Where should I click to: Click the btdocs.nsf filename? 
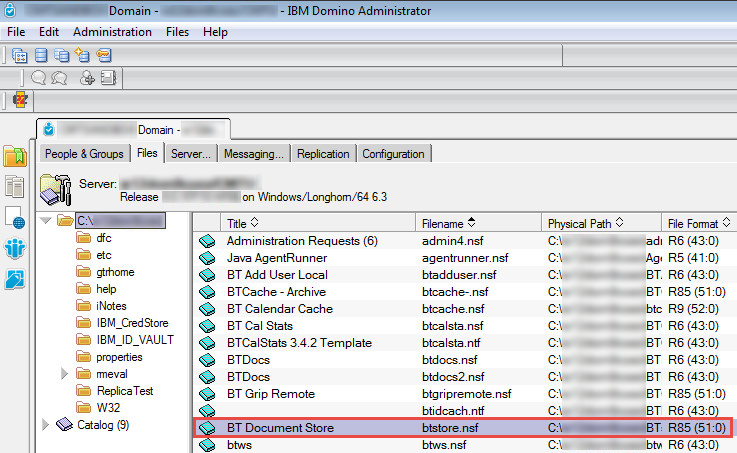pyautogui.click(x=449, y=359)
